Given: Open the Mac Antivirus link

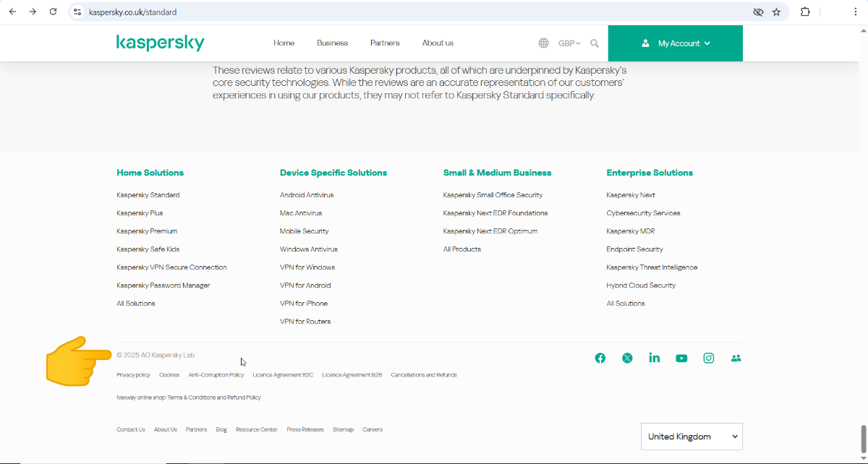Looking at the screenshot, I should [301, 213].
